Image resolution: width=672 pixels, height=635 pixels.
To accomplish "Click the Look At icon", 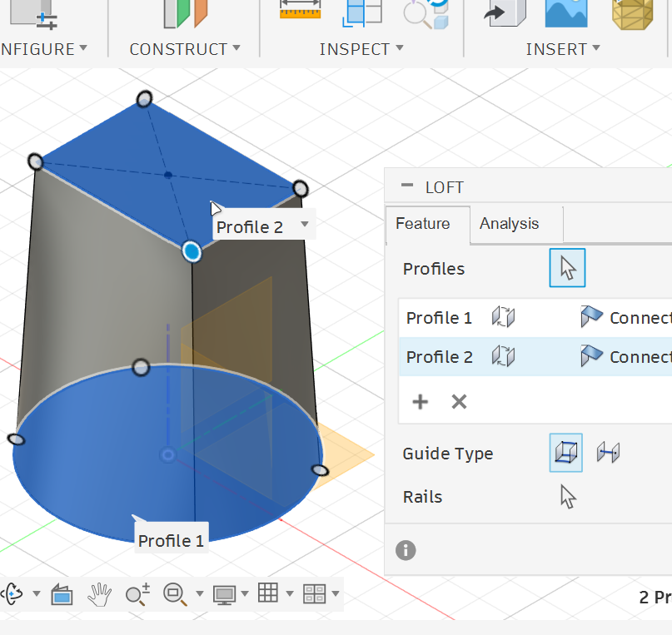I will (62, 594).
